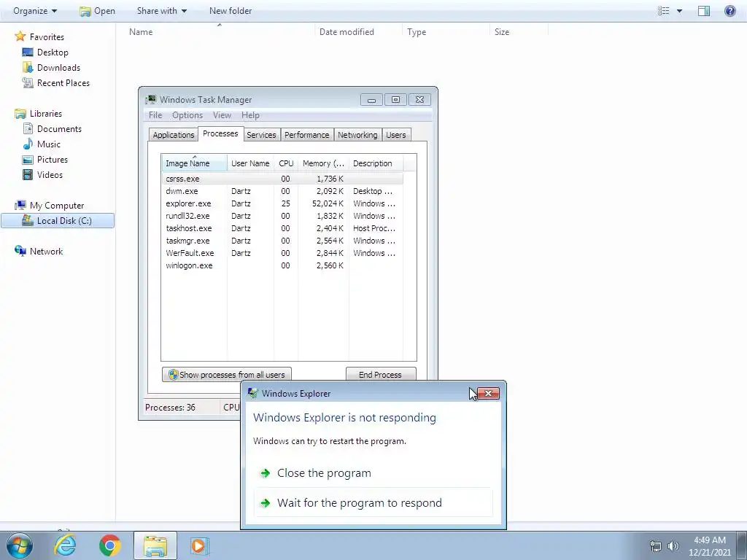Screen dimensions: 747x560
Task: Click the taskbar clock and date
Action: point(710,546)
